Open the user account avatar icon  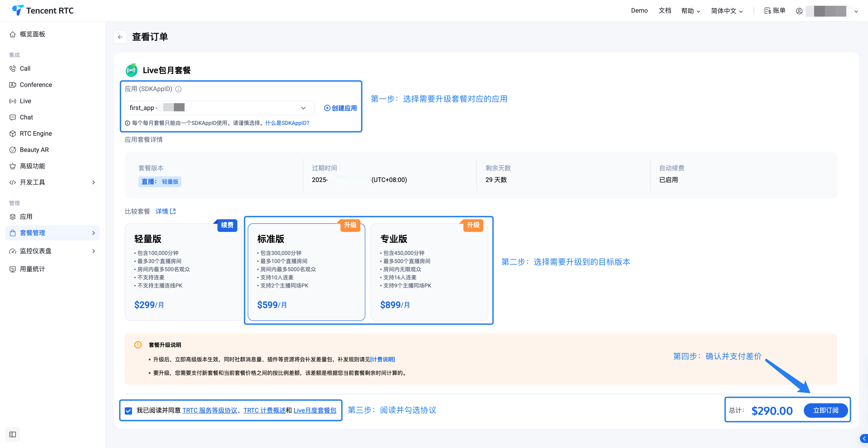coord(799,11)
